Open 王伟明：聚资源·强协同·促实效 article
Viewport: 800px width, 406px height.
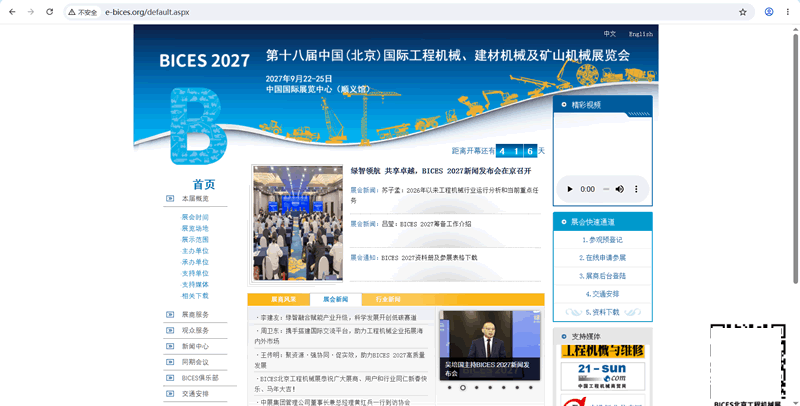click(x=340, y=360)
